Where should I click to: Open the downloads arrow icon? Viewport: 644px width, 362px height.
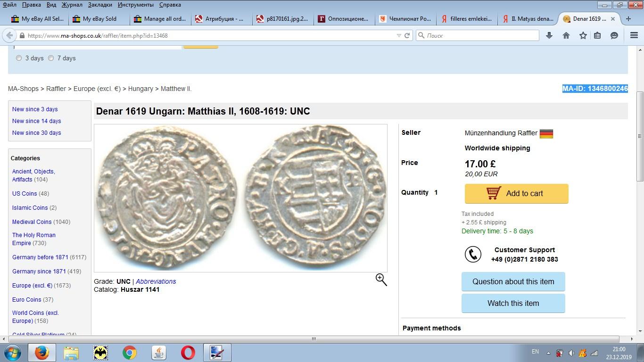[x=549, y=35]
